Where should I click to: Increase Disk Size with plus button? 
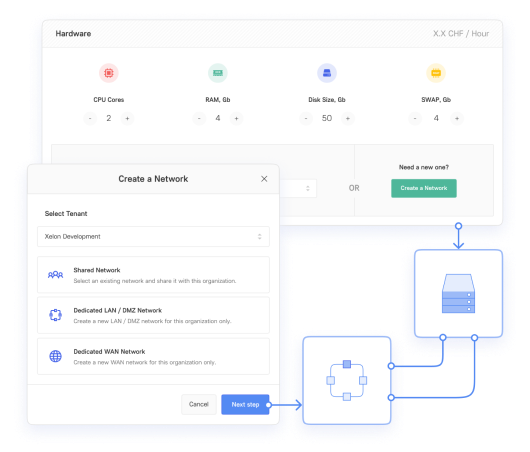(x=348, y=119)
